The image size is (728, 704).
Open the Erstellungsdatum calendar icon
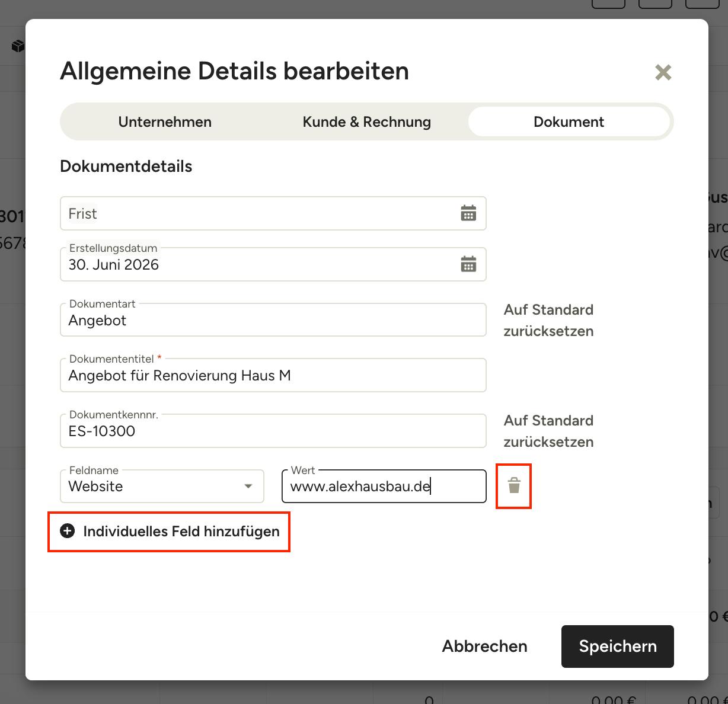tap(468, 264)
